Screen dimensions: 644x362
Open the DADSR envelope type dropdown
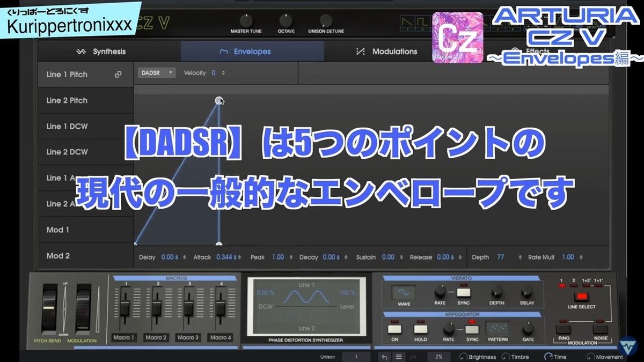(157, 73)
